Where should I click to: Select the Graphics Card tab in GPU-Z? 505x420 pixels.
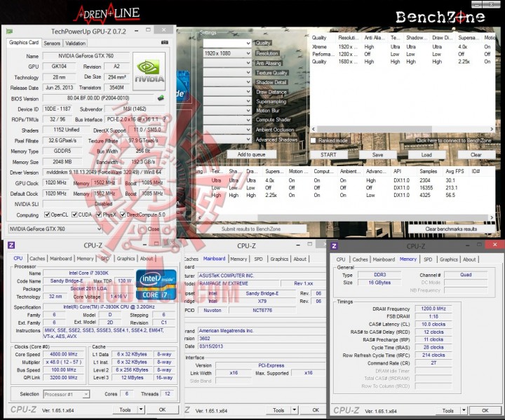coord(24,42)
